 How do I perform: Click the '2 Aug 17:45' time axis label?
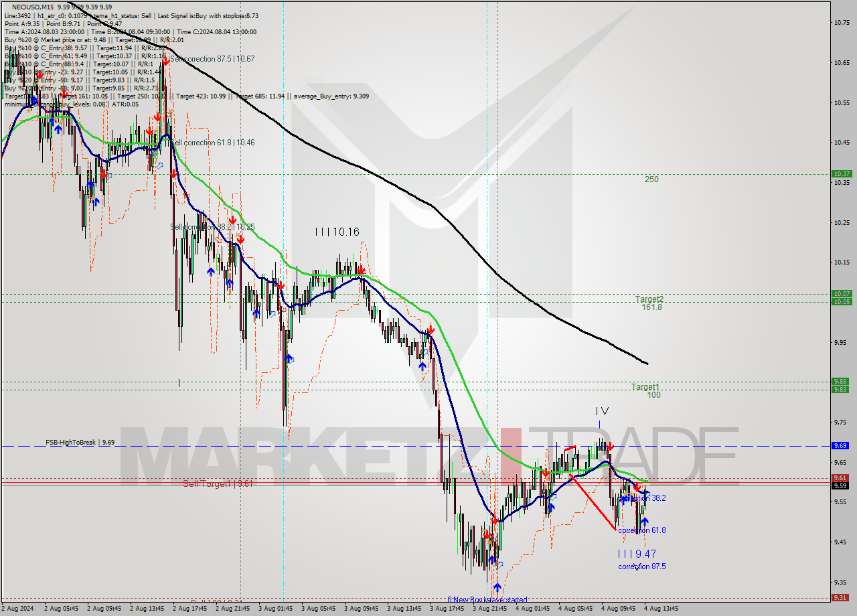coord(189,609)
